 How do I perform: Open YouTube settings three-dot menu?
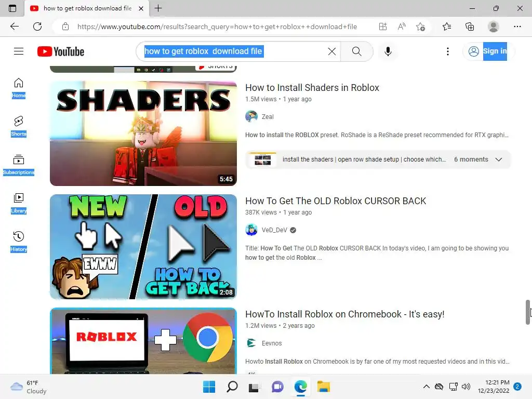tap(447, 51)
